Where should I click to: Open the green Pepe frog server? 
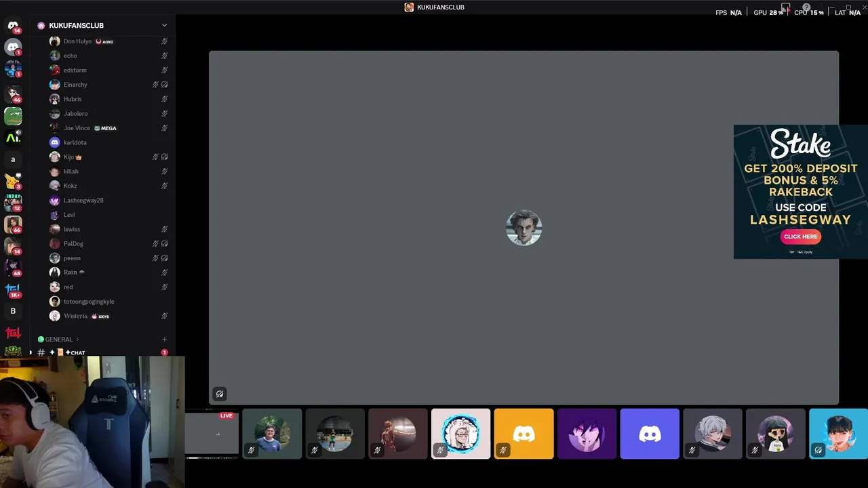pos(13,116)
